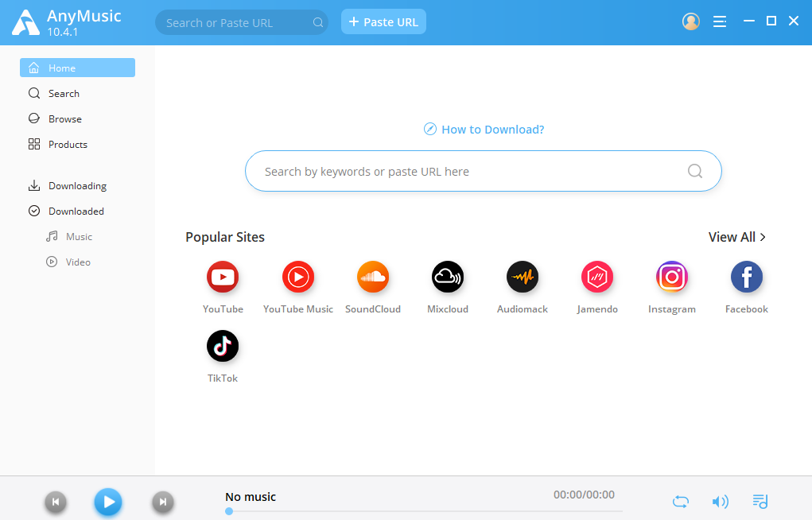Click the playback progress slider handle
The height and width of the screenshot is (520, 812).
[229, 511]
